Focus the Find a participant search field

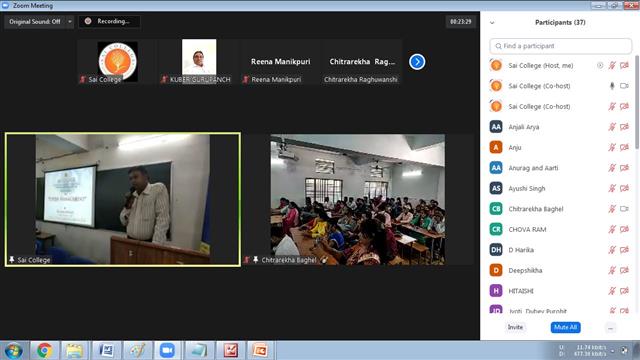(x=560, y=46)
